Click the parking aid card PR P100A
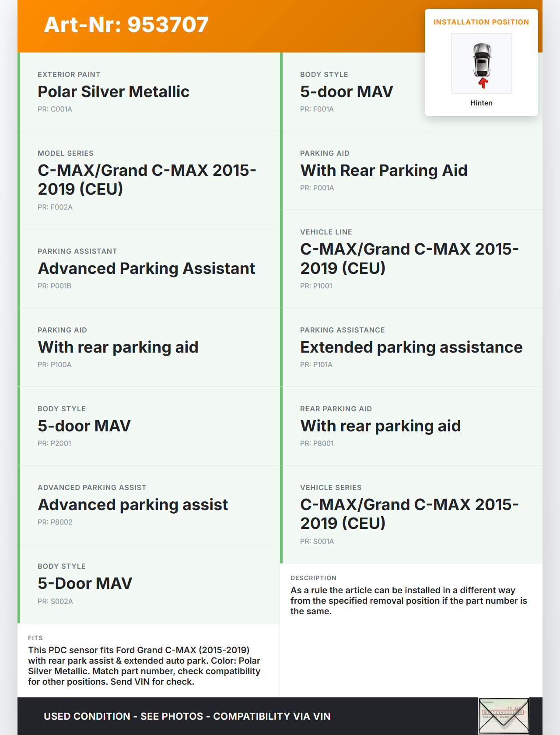This screenshot has width=560, height=735. [x=149, y=347]
